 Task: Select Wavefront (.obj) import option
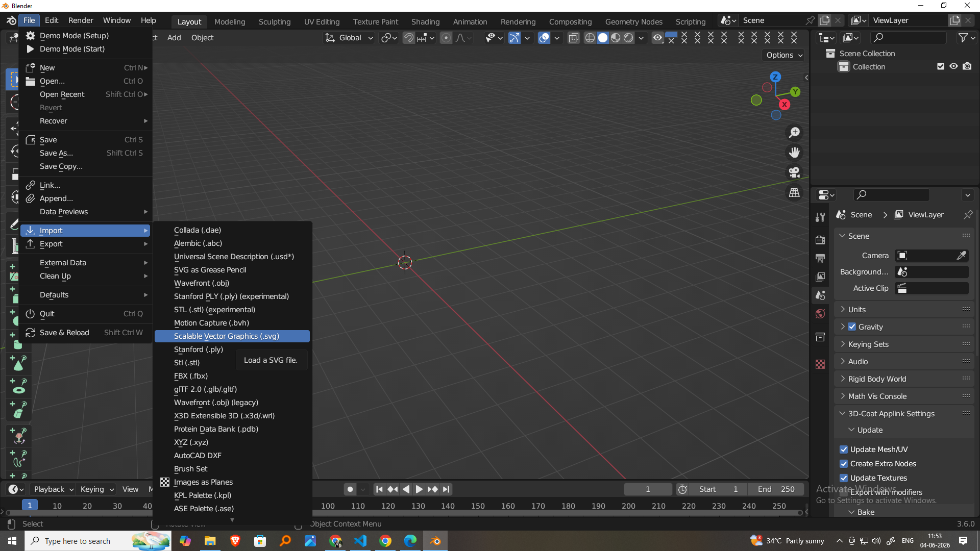click(232, 283)
